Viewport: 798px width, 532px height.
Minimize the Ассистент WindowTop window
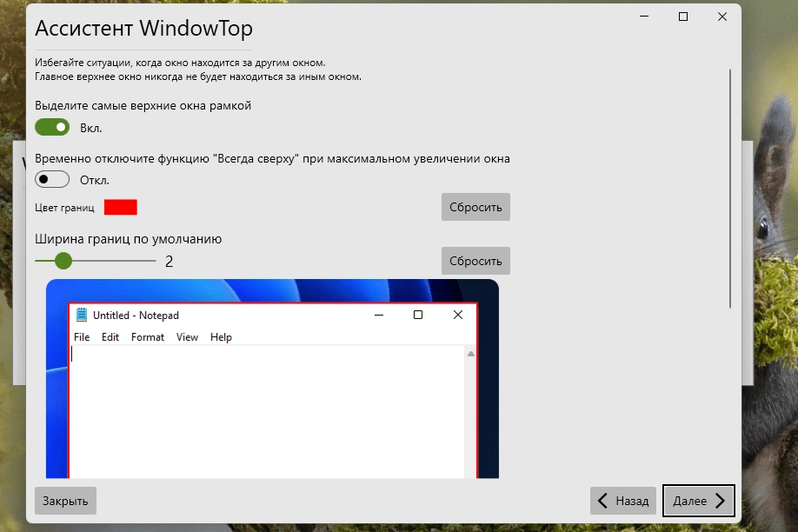644,17
